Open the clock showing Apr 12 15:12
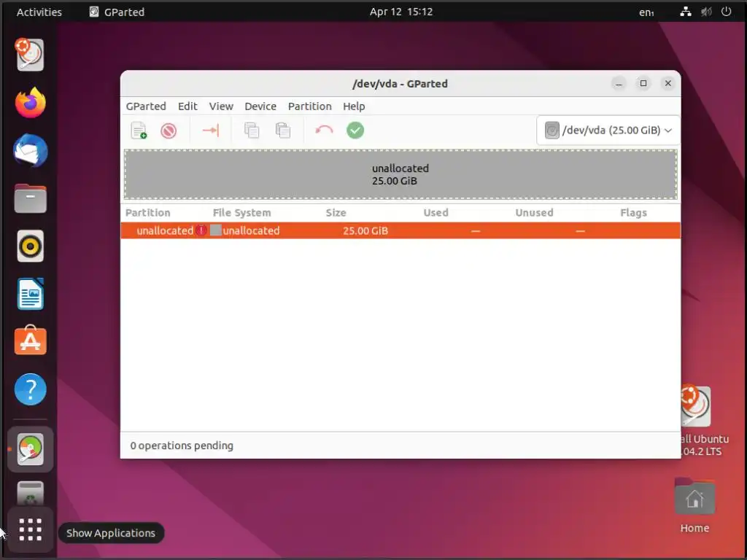 point(401,12)
